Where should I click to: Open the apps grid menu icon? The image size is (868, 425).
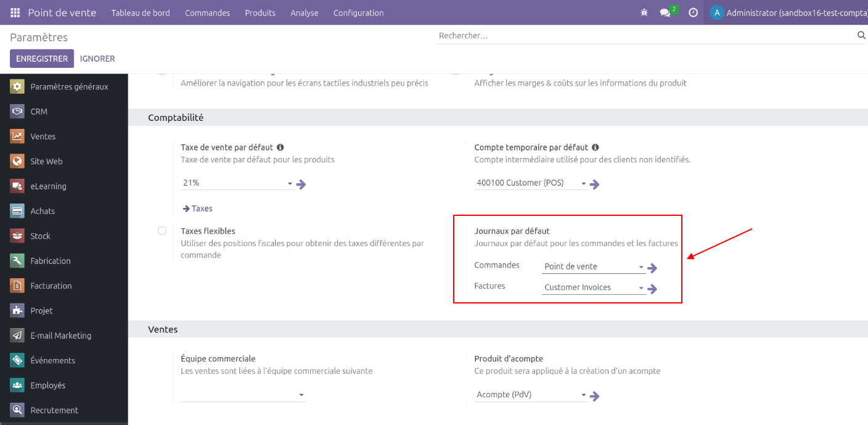pyautogui.click(x=15, y=12)
